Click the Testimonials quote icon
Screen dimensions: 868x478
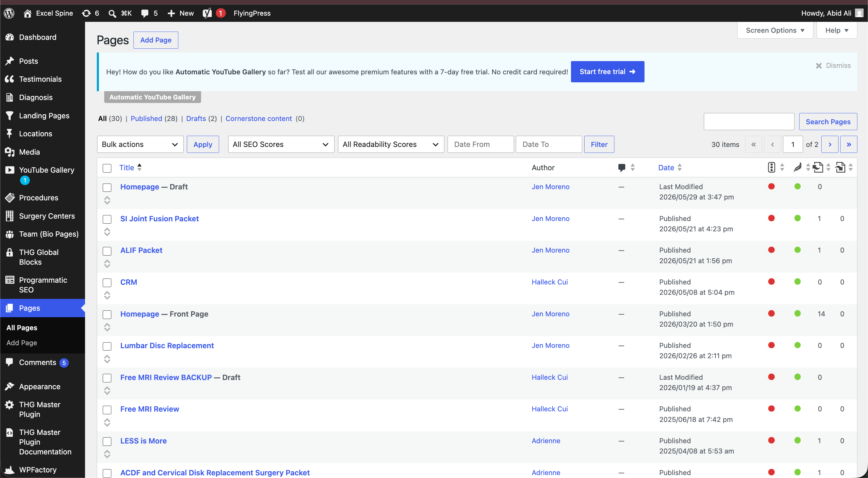pos(10,79)
